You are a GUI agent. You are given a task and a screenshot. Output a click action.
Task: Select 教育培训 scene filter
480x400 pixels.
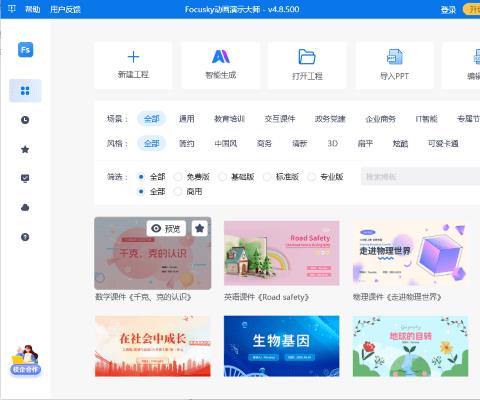pos(230,119)
